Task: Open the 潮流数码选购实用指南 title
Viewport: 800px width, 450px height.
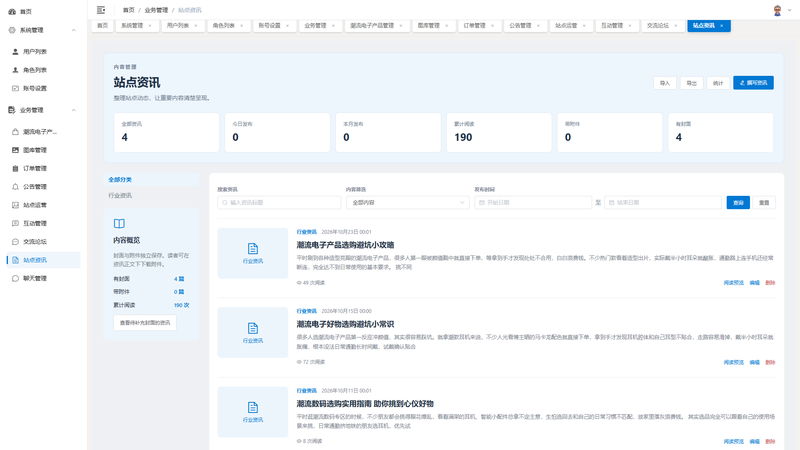Action: coord(365,404)
